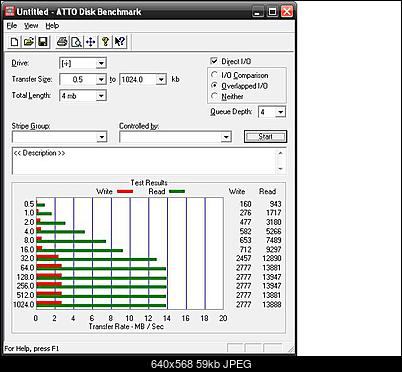Click inside the Description text box
The width and height of the screenshot is (402, 372).
click(144, 161)
